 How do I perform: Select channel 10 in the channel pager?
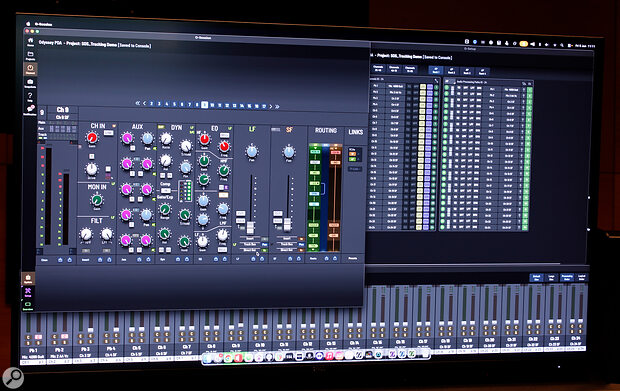tap(212, 105)
